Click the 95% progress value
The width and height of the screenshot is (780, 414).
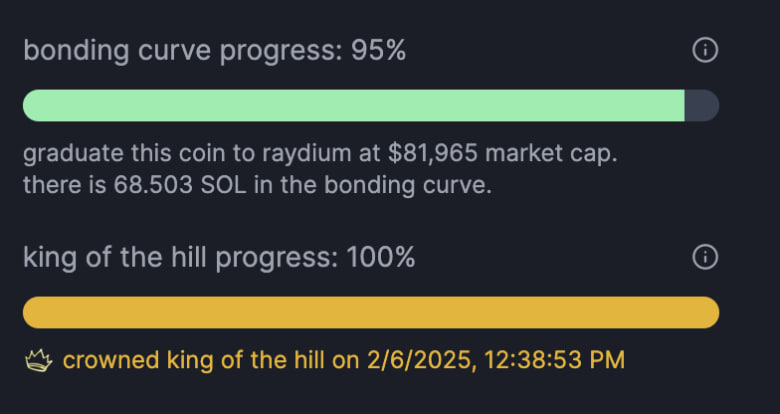[x=379, y=50]
